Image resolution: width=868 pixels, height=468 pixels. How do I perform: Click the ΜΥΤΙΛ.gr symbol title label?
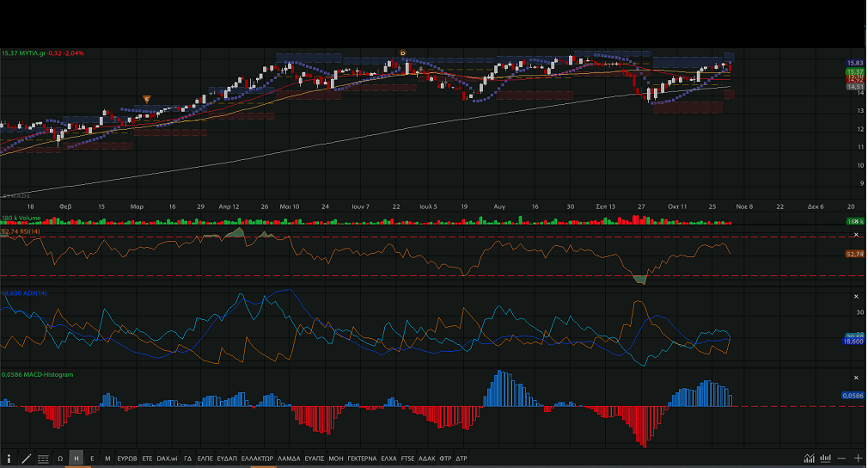(32, 53)
